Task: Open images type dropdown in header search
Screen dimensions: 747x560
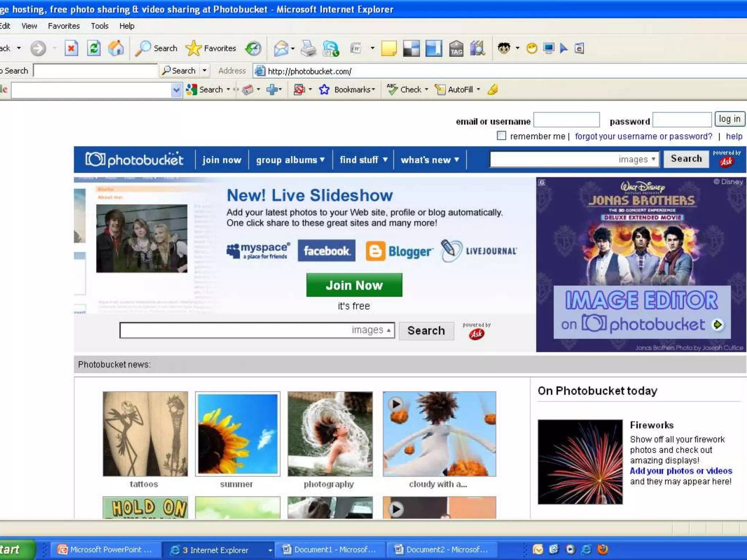Action: coord(638,159)
